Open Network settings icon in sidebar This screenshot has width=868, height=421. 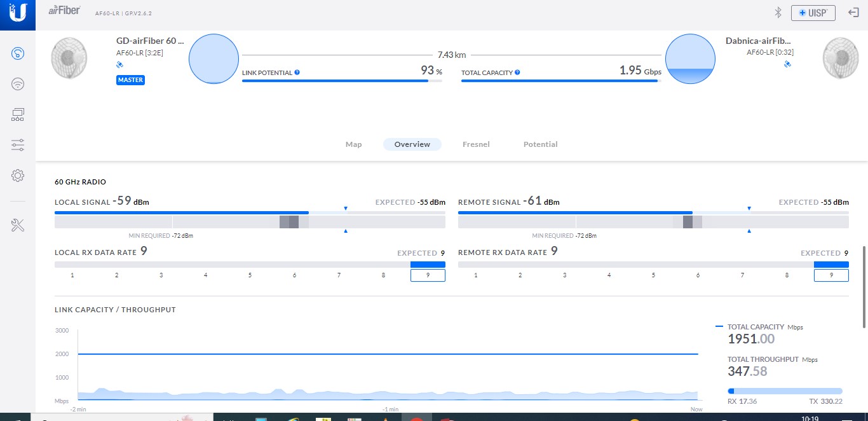(18, 114)
